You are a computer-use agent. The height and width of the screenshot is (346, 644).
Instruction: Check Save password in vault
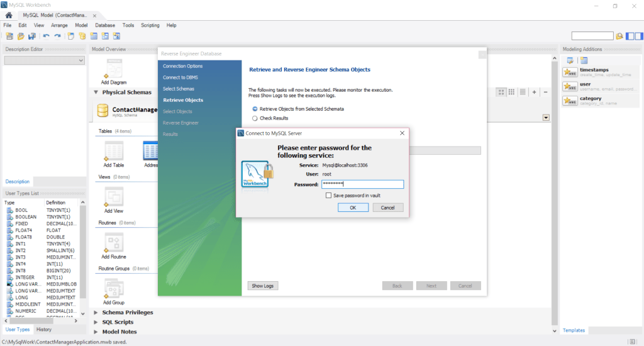(x=328, y=196)
